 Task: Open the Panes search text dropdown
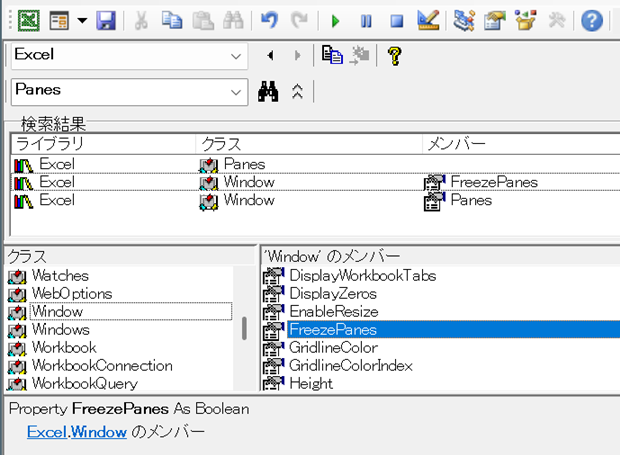(x=236, y=91)
